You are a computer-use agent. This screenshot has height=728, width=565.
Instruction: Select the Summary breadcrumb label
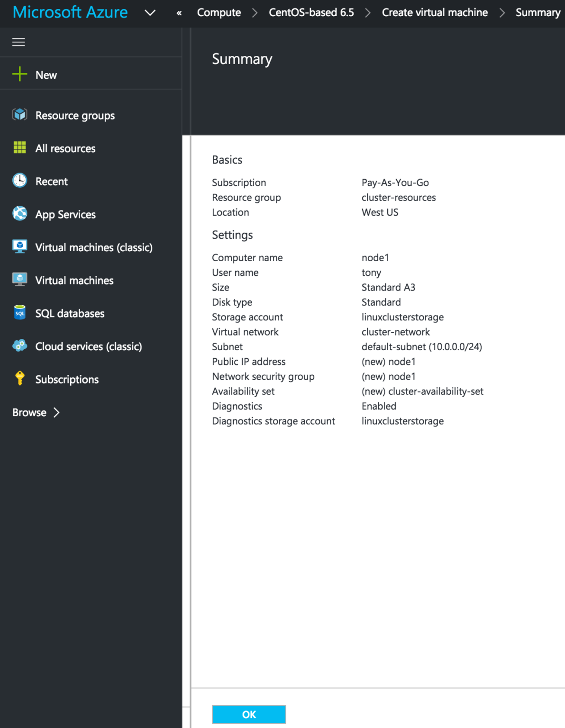(x=538, y=12)
